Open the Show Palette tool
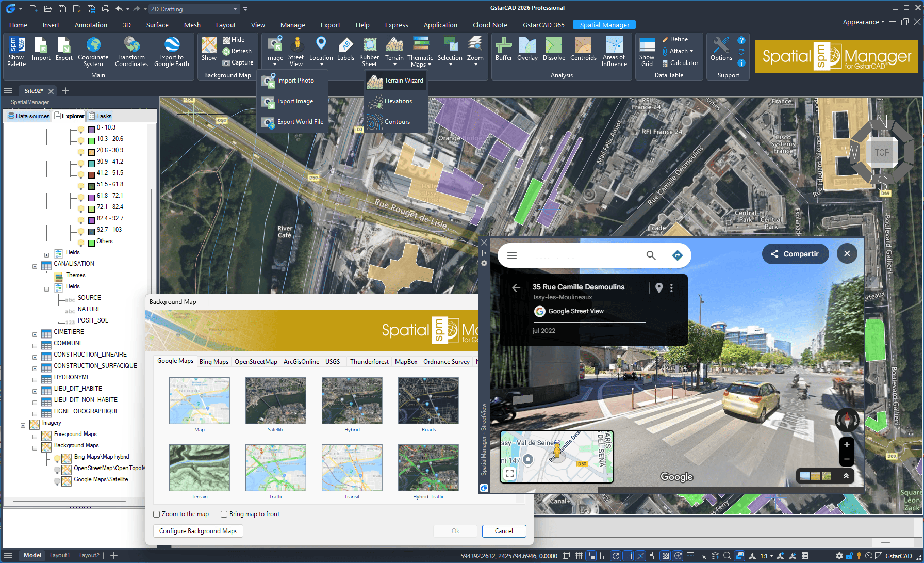Viewport: 924px width, 563px height. pyautogui.click(x=16, y=52)
